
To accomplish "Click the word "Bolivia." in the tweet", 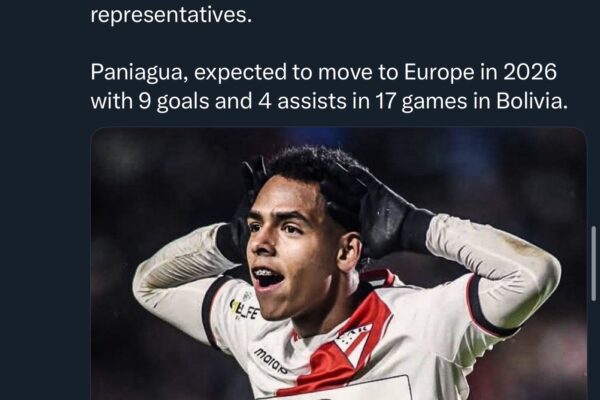I will point(532,101).
